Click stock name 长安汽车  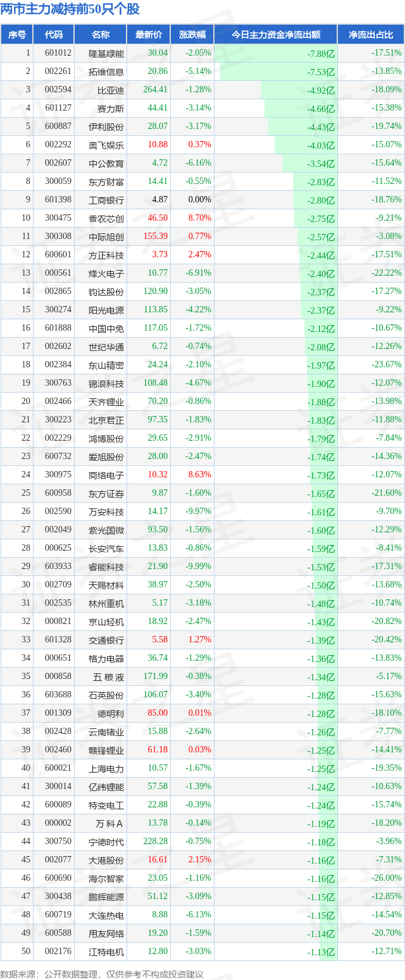pyautogui.click(x=106, y=549)
